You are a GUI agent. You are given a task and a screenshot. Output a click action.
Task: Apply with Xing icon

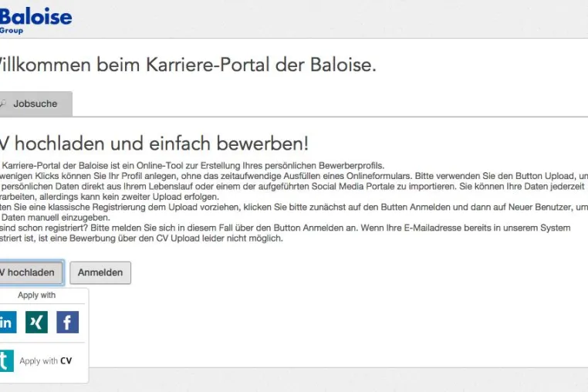click(x=36, y=323)
